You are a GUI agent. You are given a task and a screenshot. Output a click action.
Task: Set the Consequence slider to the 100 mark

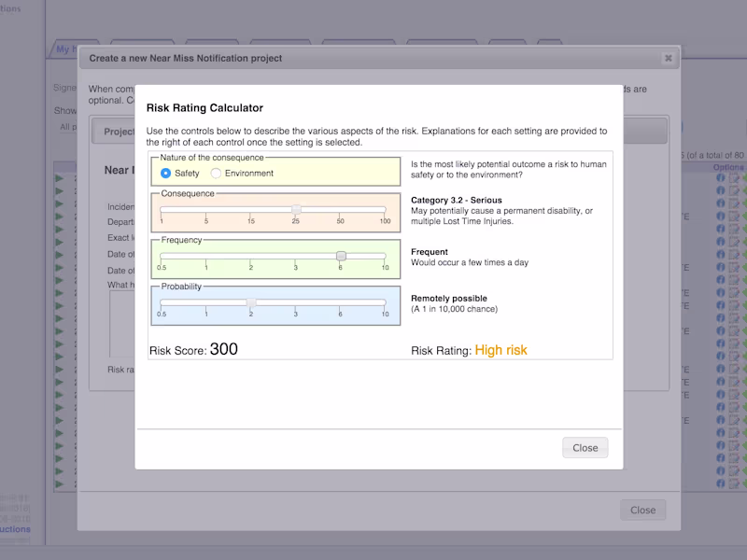click(385, 209)
